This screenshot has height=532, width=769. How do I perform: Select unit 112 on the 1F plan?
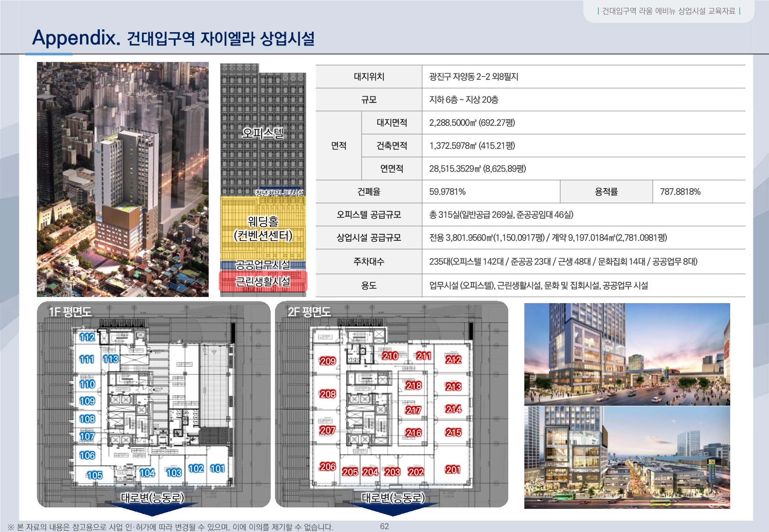pos(87,337)
